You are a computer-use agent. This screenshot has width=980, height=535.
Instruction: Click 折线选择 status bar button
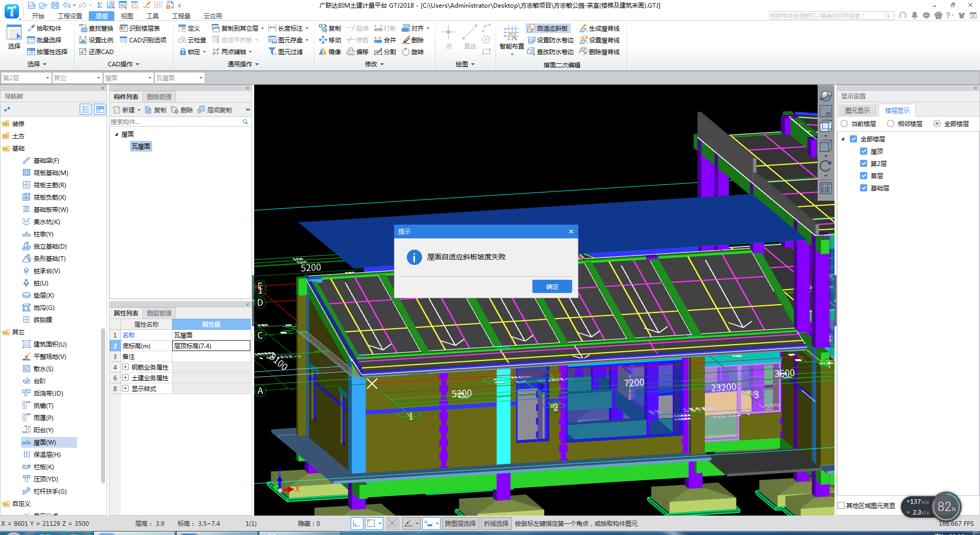tap(496, 523)
